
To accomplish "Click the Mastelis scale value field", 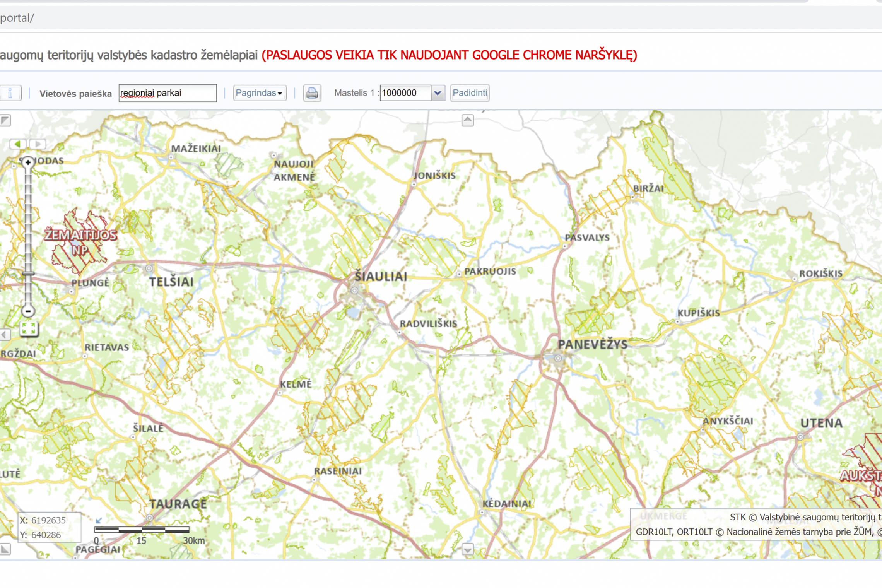I will click(x=405, y=93).
